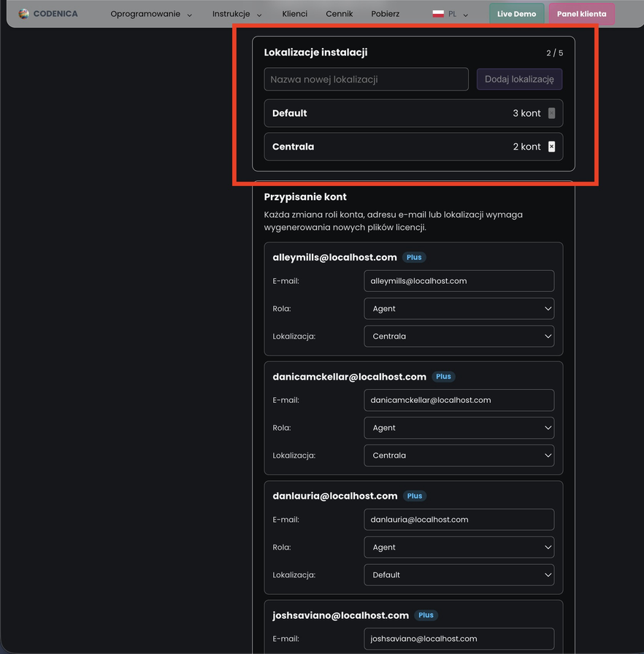Click the Przypisanie kont heading

tap(305, 197)
